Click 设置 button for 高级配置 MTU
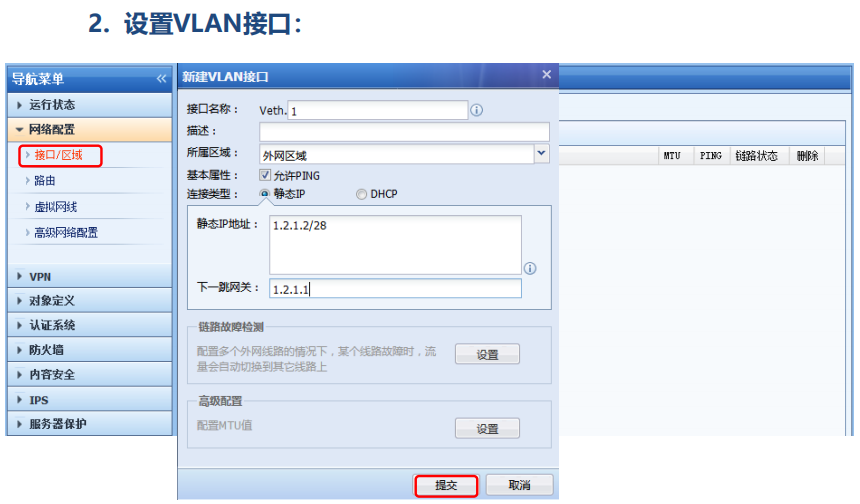Image resolution: width=860 pixels, height=504 pixels. click(x=487, y=429)
